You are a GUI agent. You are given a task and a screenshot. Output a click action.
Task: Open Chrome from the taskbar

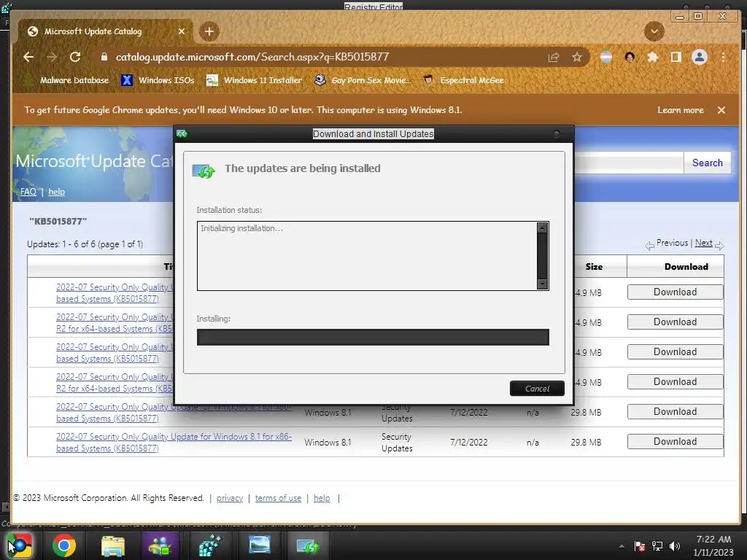[64, 545]
